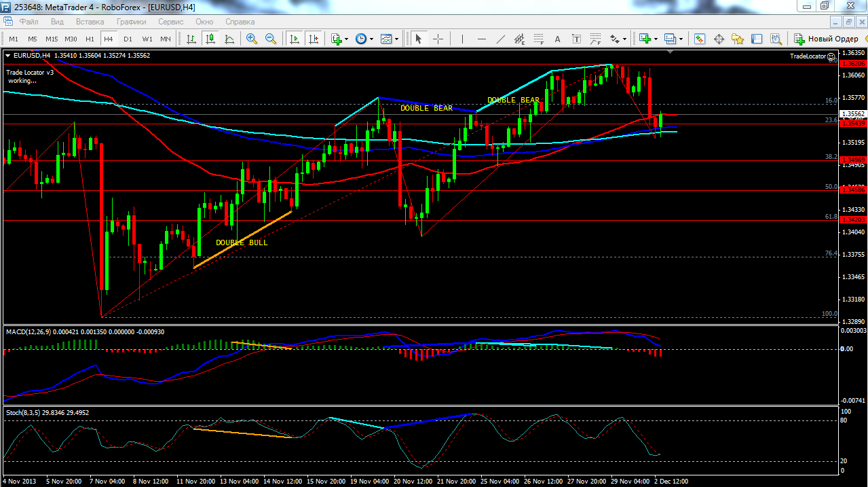The height and width of the screenshot is (487, 868).
Task: Select the horizontal line drawing tool
Action: 482,39
